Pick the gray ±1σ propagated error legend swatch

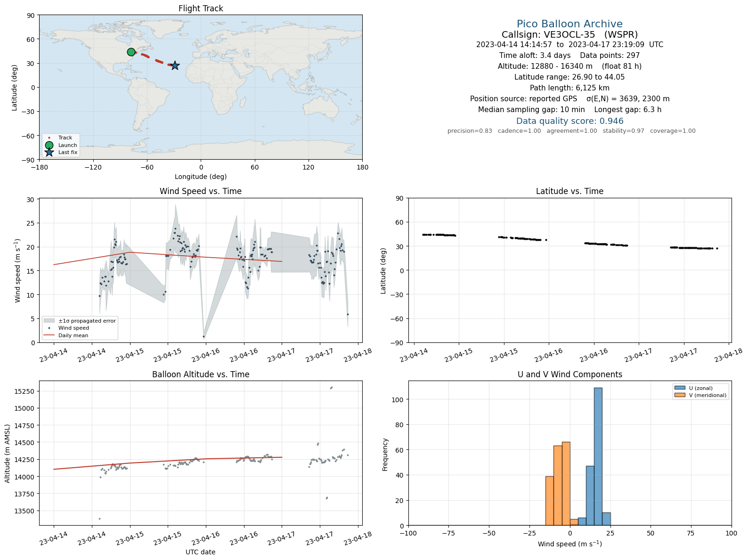49,321
